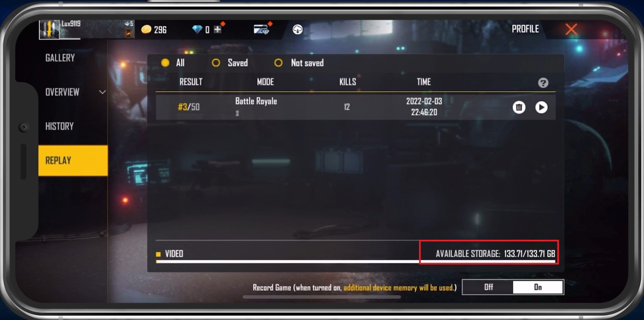Select the Replay tab
Viewport: 644px width, 320px height.
tap(73, 161)
